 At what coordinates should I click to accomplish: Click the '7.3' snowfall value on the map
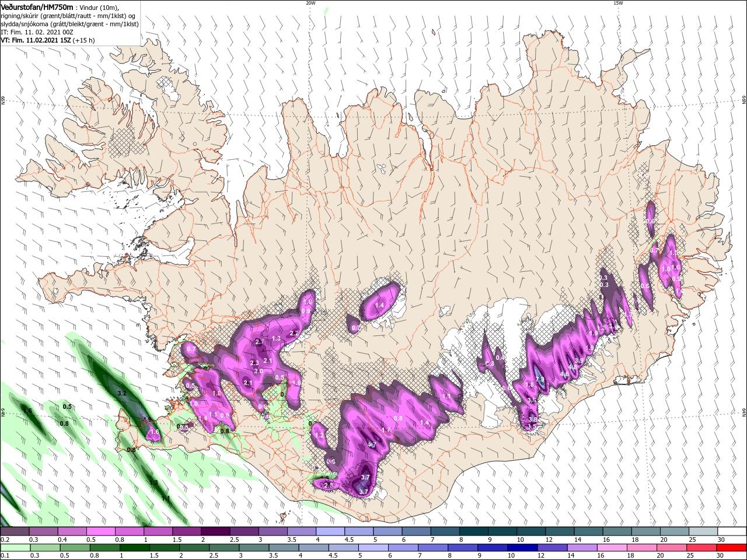pos(540,380)
